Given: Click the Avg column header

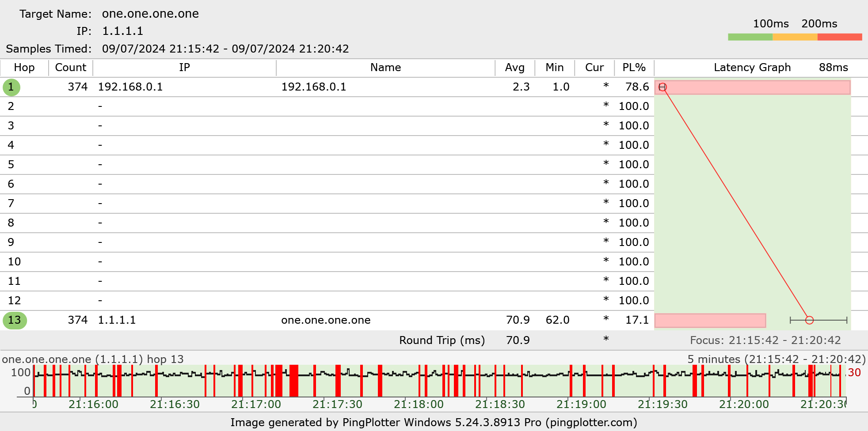Looking at the screenshot, I should pos(514,68).
